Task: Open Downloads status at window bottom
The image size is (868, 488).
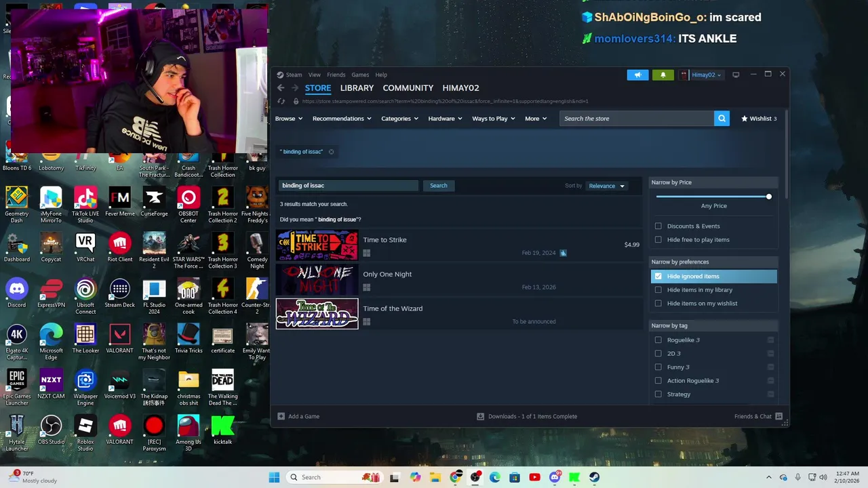Action: pyautogui.click(x=527, y=416)
